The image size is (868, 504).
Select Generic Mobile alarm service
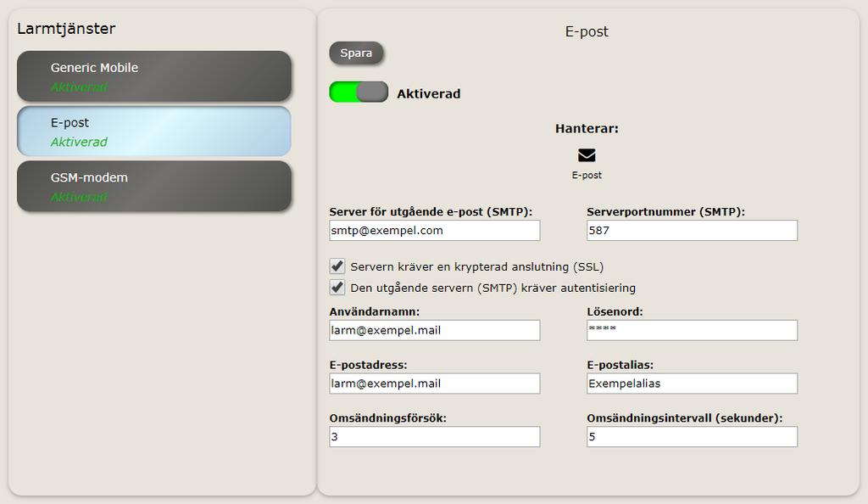(x=154, y=76)
